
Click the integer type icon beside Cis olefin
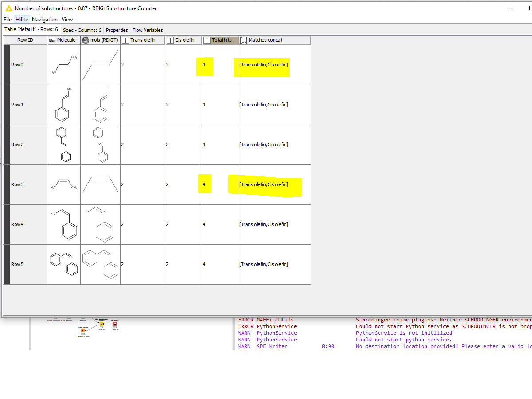click(170, 40)
